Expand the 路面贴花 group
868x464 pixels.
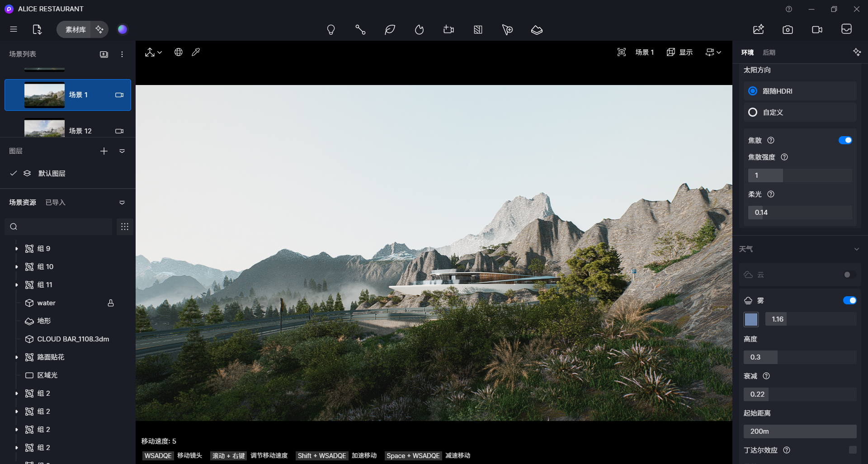click(17, 357)
